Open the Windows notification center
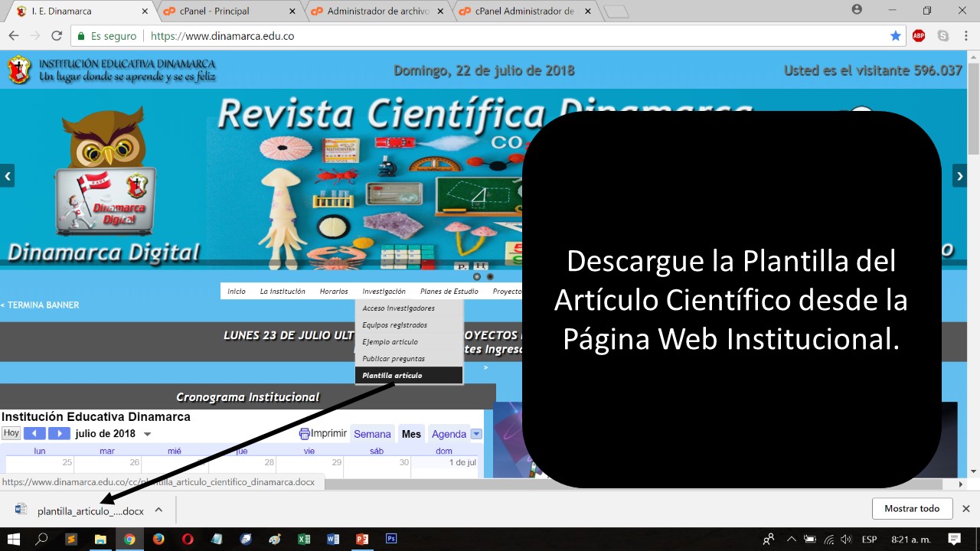 (955, 539)
